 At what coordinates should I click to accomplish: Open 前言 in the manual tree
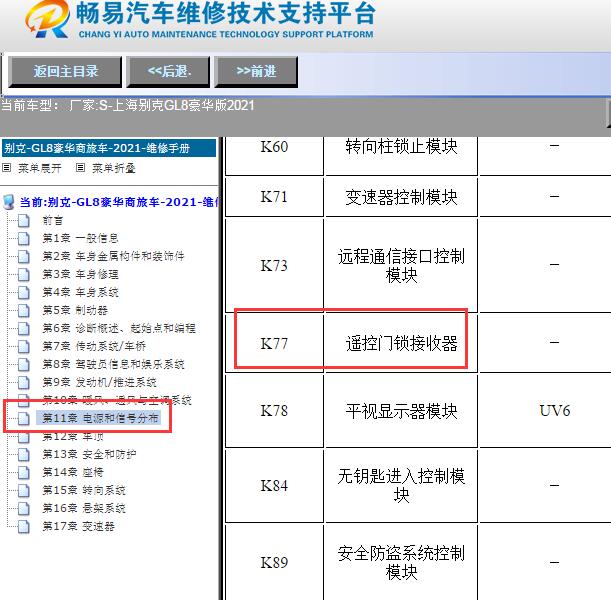point(53,221)
